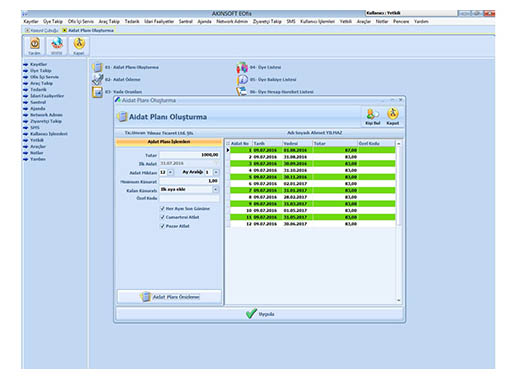Open 06- Üye Hesap Hareket Listesi icon
Viewport: 510px width, 380px height.
click(242, 91)
